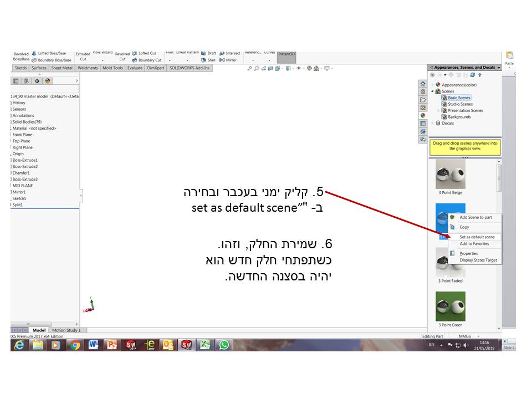Open the Motion Study 1 tab

(66, 330)
